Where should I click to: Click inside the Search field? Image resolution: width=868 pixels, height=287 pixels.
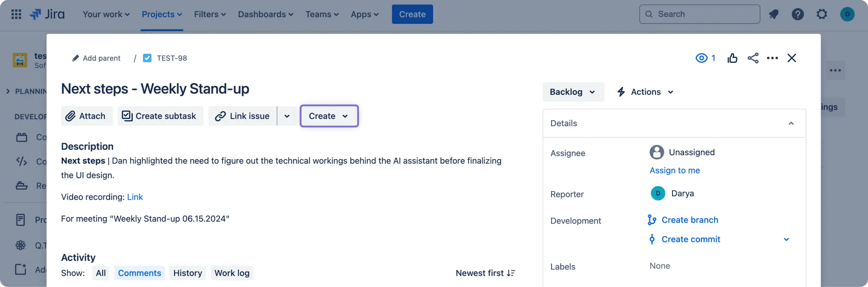[699, 14]
